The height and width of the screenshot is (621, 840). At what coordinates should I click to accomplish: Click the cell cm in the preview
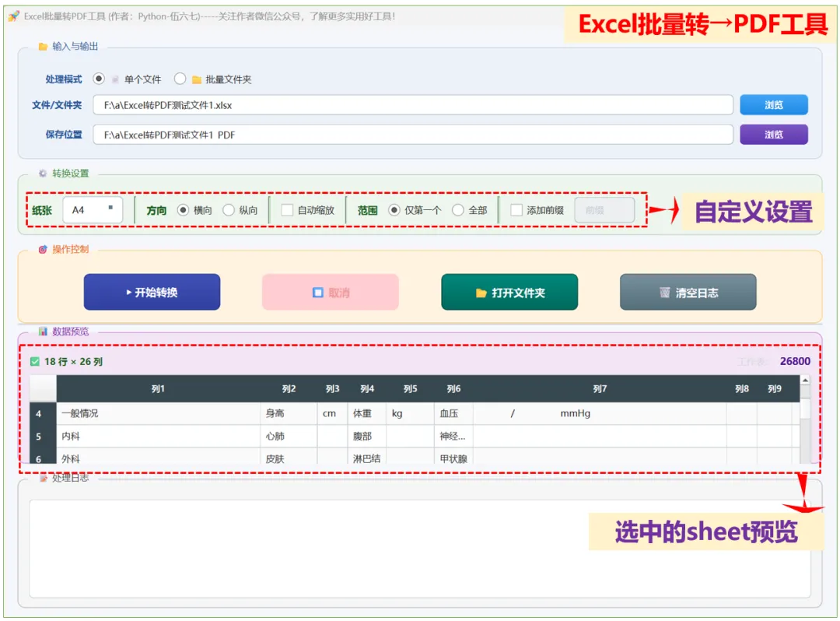(332, 414)
